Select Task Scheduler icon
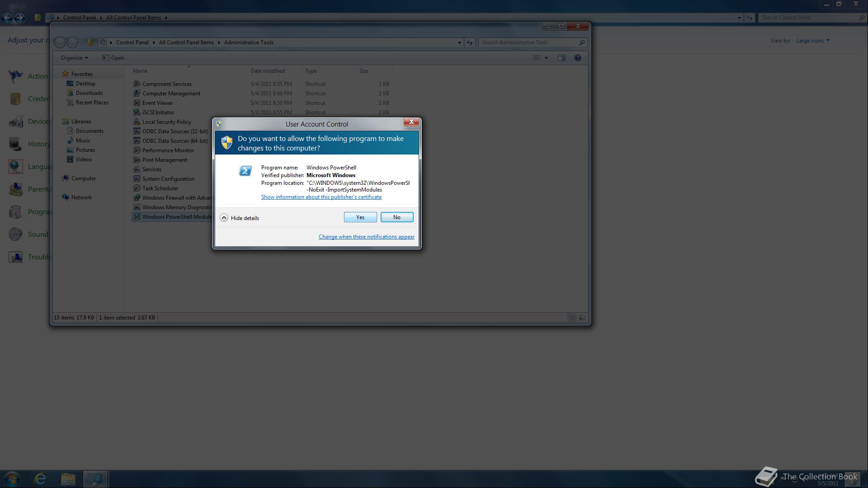Viewport: 868px width, 488px height. 137,188
